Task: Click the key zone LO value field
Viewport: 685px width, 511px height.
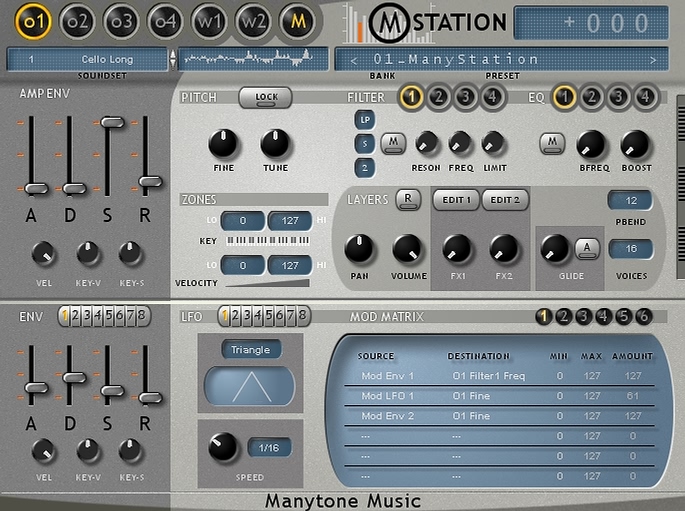Action: (242, 221)
